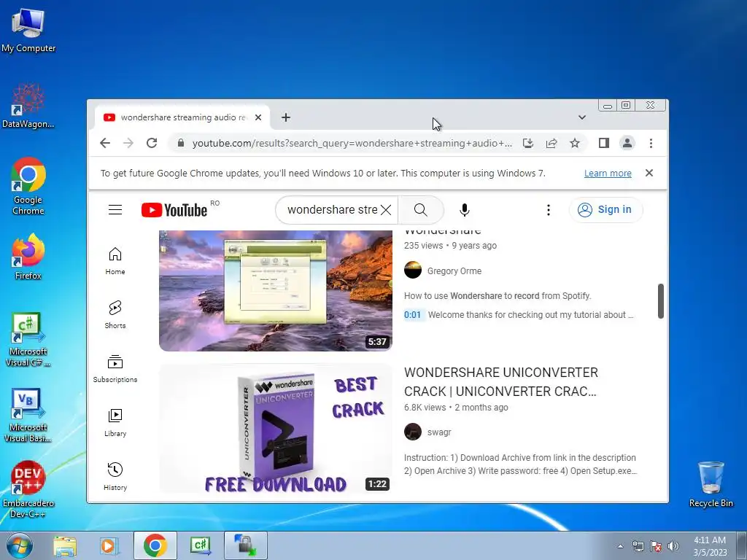Open Learn more link about updates
747x560 pixels.
pos(608,174)
